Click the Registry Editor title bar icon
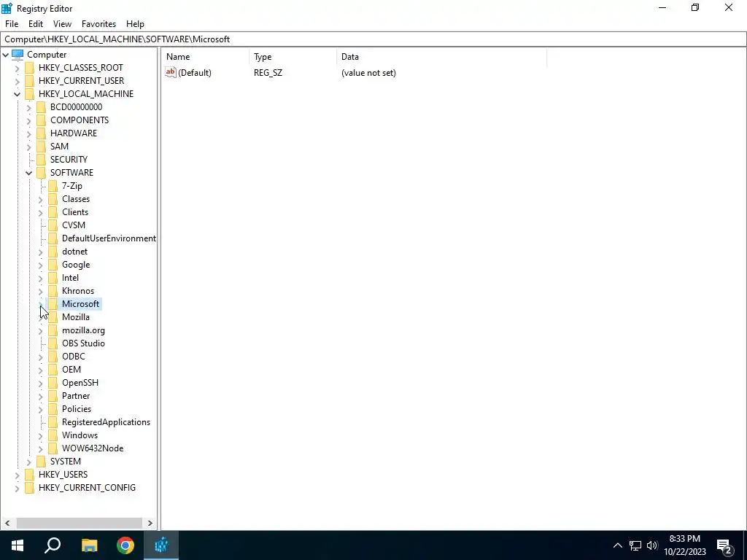This screenshot has width=747, height=560. point(7,8)
